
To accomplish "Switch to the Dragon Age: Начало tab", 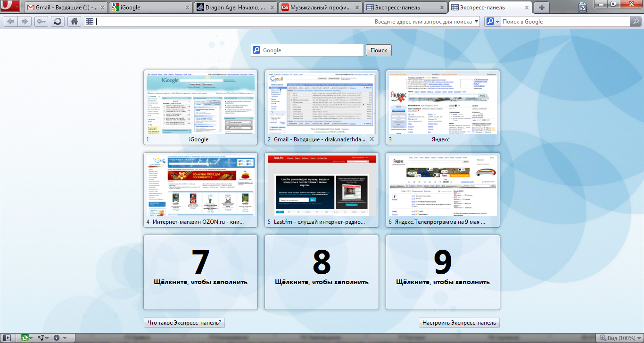I will 235,8.
